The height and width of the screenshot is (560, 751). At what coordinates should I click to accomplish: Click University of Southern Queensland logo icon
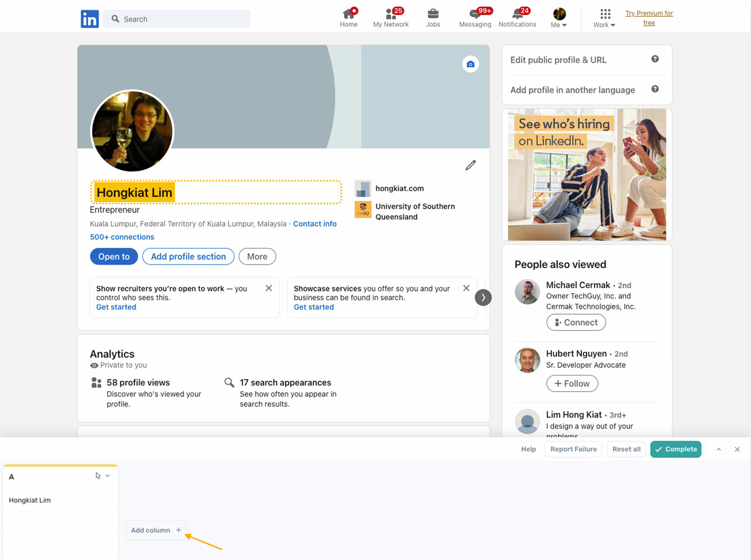[x=363, y=210]
